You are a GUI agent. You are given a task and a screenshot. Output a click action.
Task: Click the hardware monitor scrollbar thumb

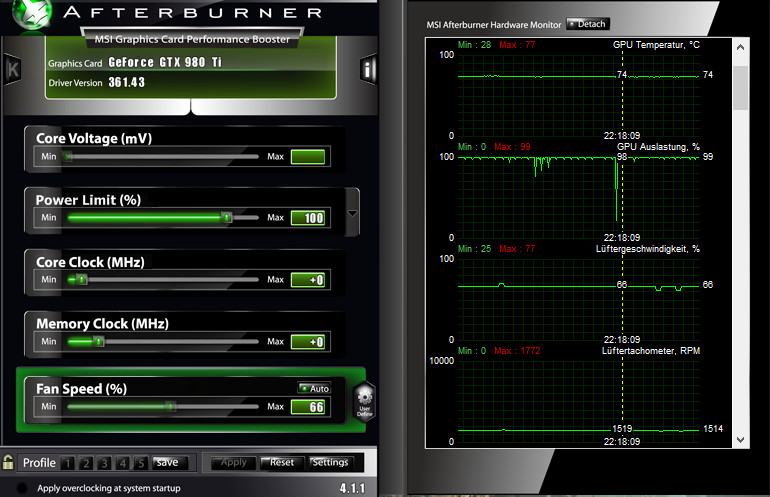coord(741,87)
